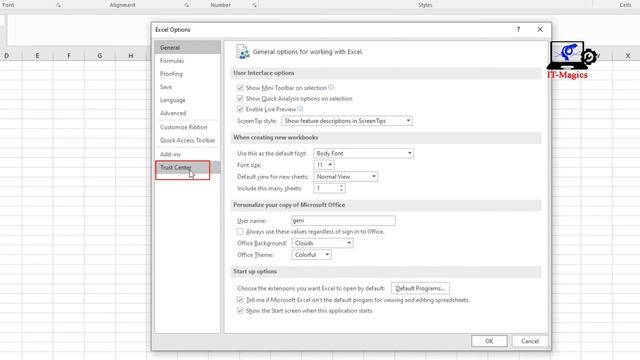Screen dimensions: 640x360
Task: Check Always use these values regardless of sign in
Action: click(240, 231)
